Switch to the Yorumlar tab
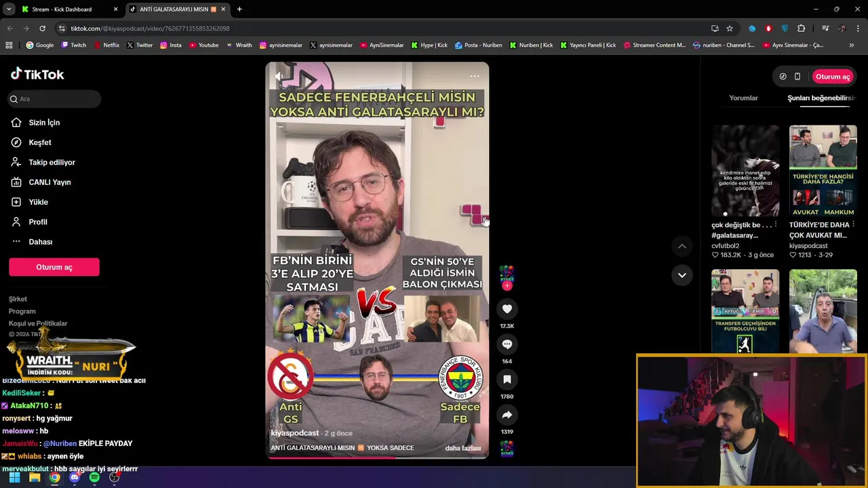Screen dimensions: 868x488 pos(743,98)
